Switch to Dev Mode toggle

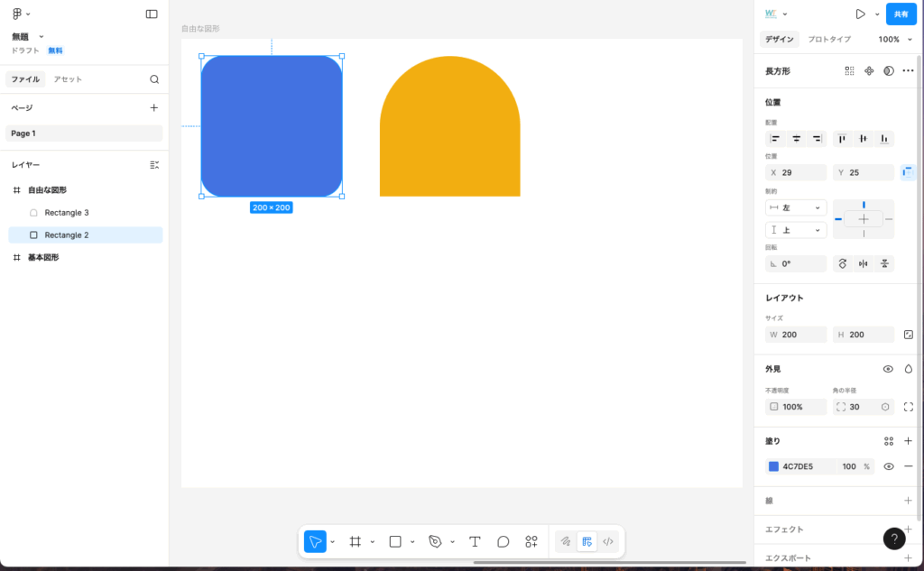pos(608,541)
